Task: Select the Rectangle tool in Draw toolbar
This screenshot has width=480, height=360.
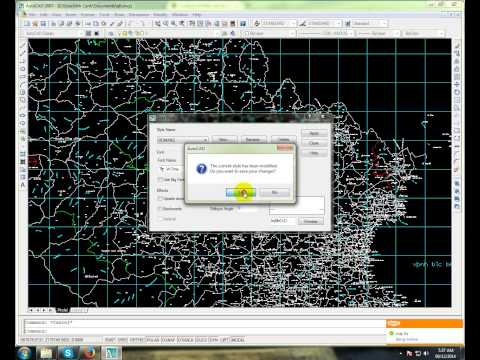Action: click(x=23, y=77)
